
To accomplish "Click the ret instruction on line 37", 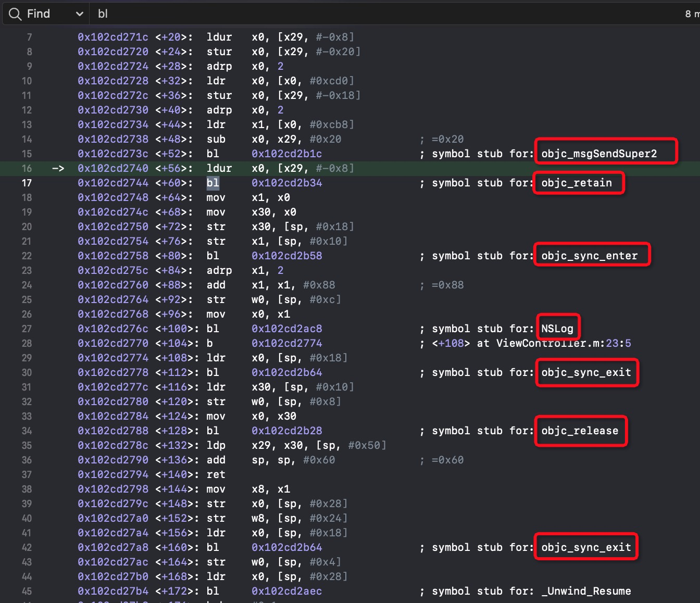I will pyautogui.click(x=216, y=474).
